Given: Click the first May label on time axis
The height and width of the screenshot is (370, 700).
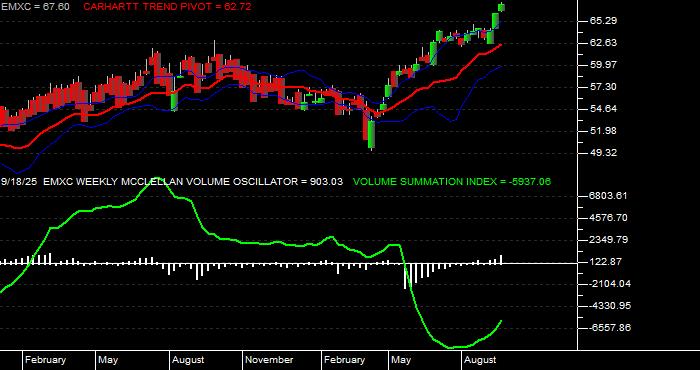Looking at the screenshot, I should 108,360.
